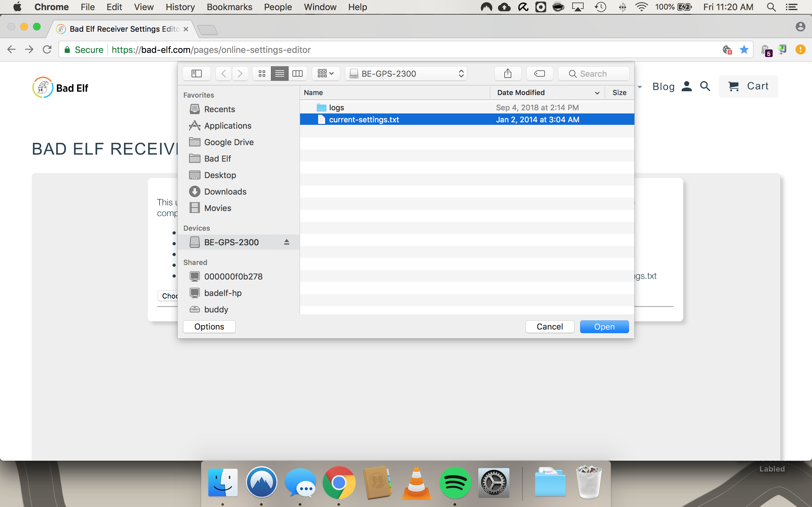Open the logs folder
The height and width of the screenshot is (507, 812).
point(336,108)
